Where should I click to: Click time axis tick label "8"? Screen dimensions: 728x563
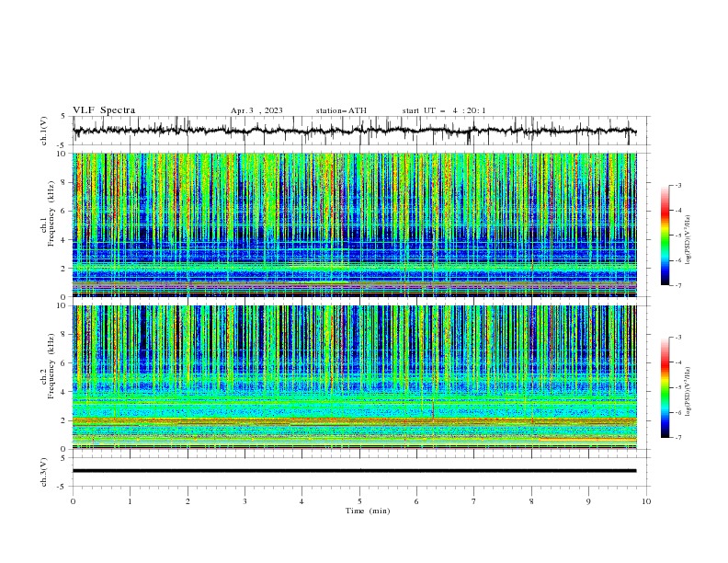[x=531, y=501]
